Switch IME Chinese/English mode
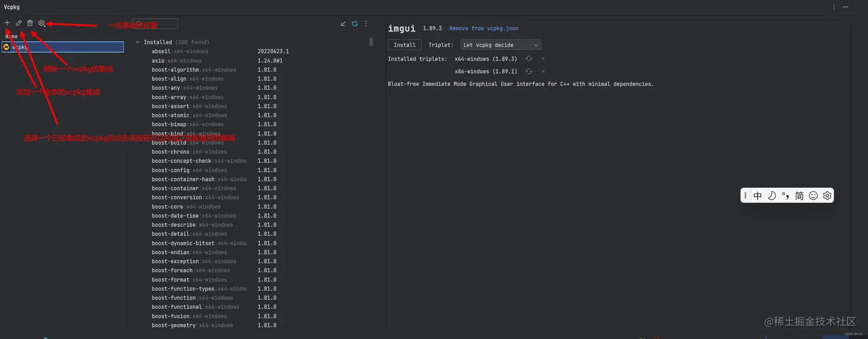The image size is (868, 339). pyautogui.click(x=758, y=196)
